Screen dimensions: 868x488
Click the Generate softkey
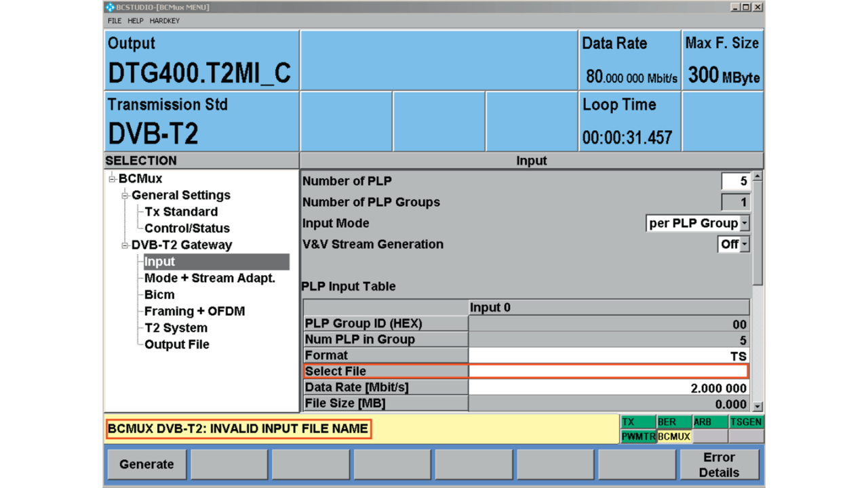146,464
